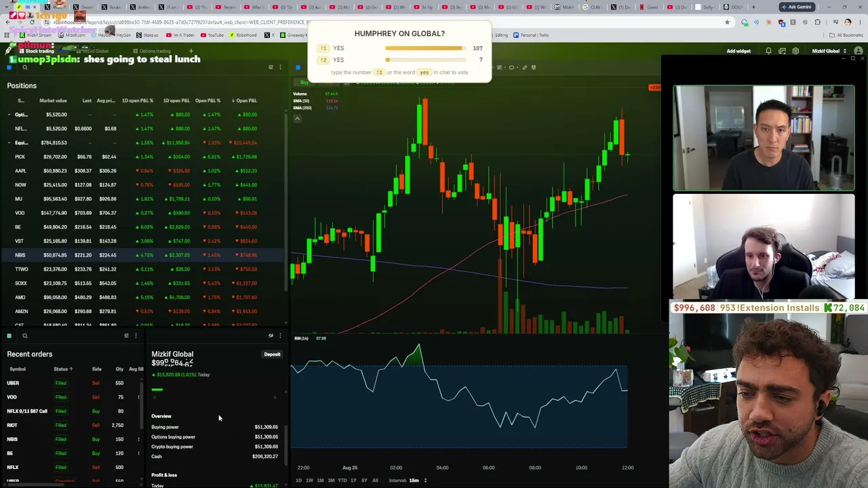The height and width of the screenshot is (488, 868).
Task: Search symbols in the Positions panel
Action: coord(24,68)
